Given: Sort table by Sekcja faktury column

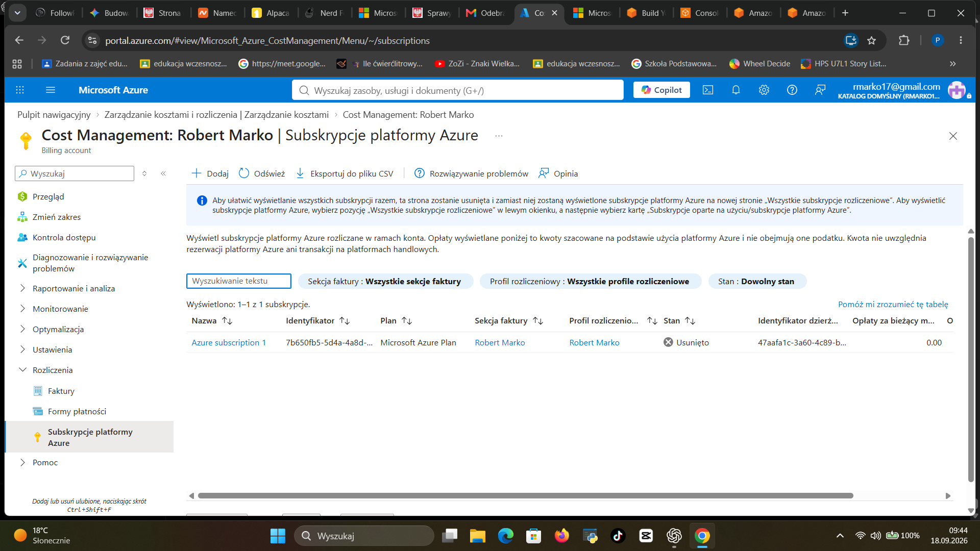Looking at the screenshot, I should pos(509,321).
